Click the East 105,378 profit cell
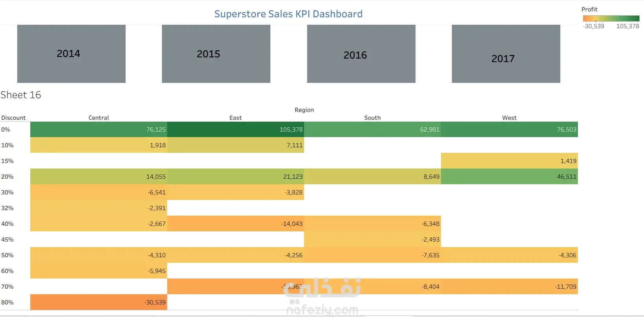Viewport: 644px width, 317px height. [236, 130]
